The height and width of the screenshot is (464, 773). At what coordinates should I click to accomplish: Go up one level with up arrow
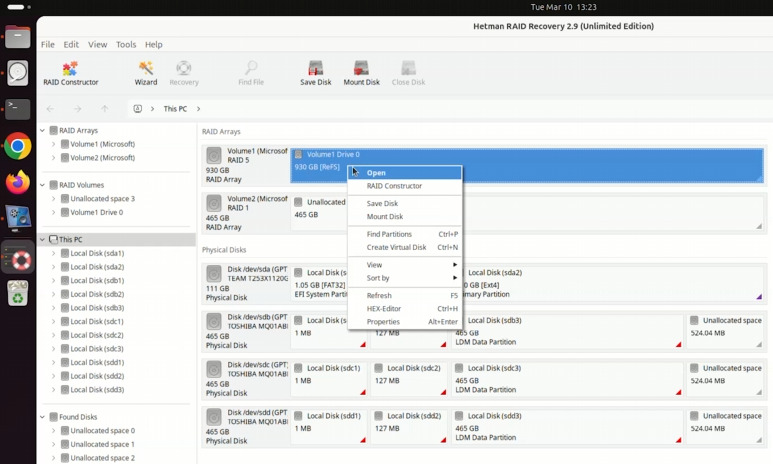coord(105,108)
